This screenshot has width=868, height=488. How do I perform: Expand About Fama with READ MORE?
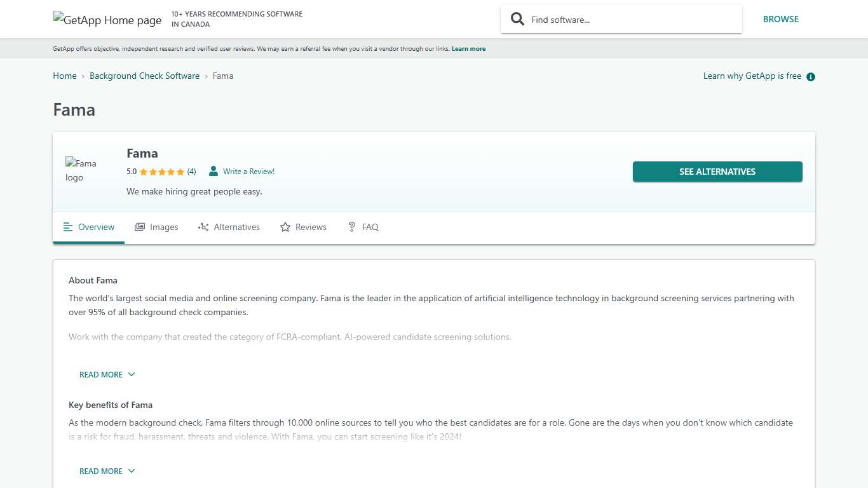coord(101,374)
